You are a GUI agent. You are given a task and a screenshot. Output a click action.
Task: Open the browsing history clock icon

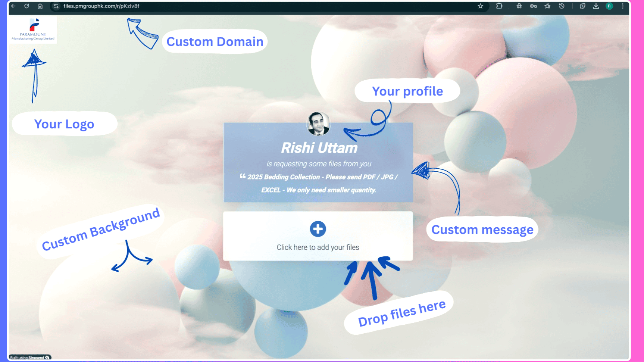pyautogui.click(x=562, y=6)
